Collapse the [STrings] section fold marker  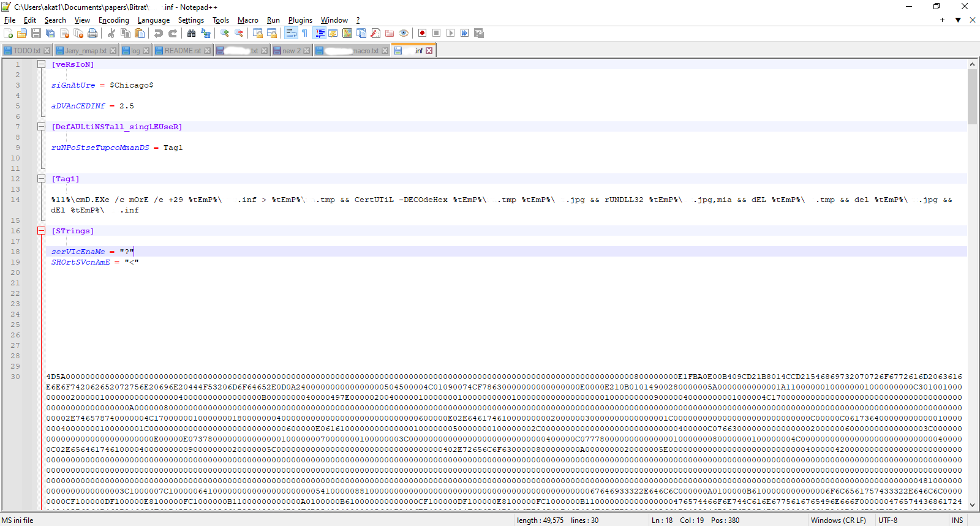[x=41, y=231]
